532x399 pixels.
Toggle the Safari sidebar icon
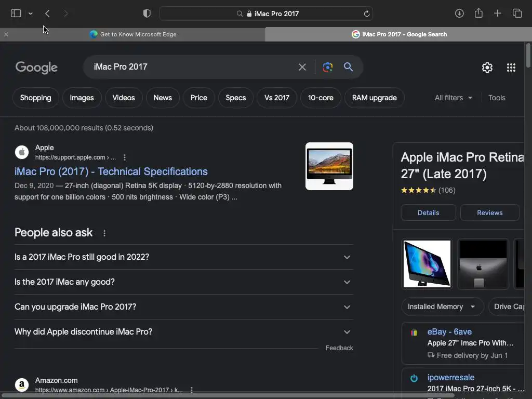pos(16,13)
